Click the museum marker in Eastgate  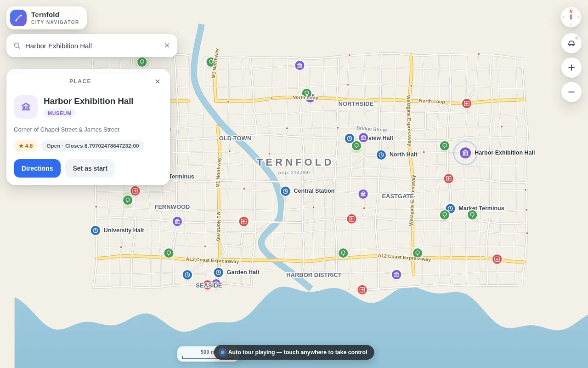pos(363,194)
